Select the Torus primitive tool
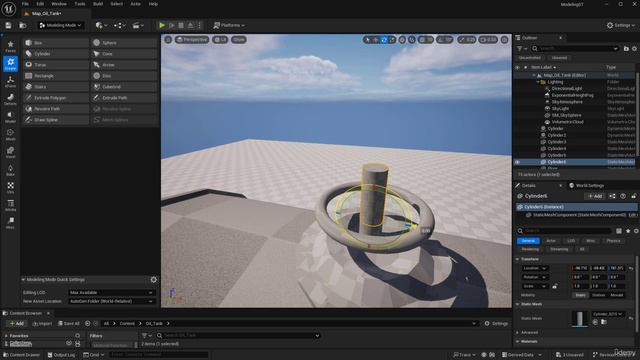This screenshot has height=360, width=640. pos(56,65)
